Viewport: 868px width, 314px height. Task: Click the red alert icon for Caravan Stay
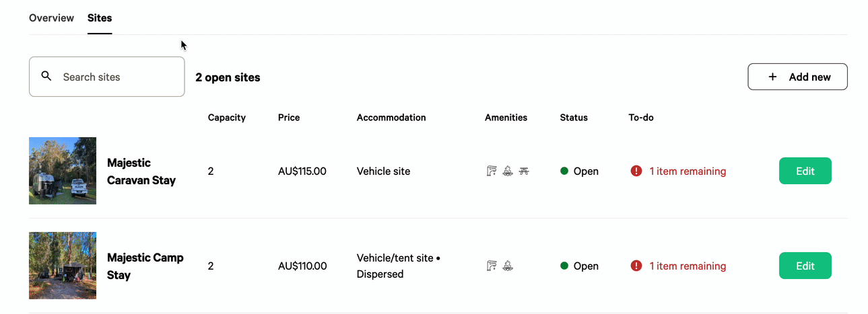[636, 171]
